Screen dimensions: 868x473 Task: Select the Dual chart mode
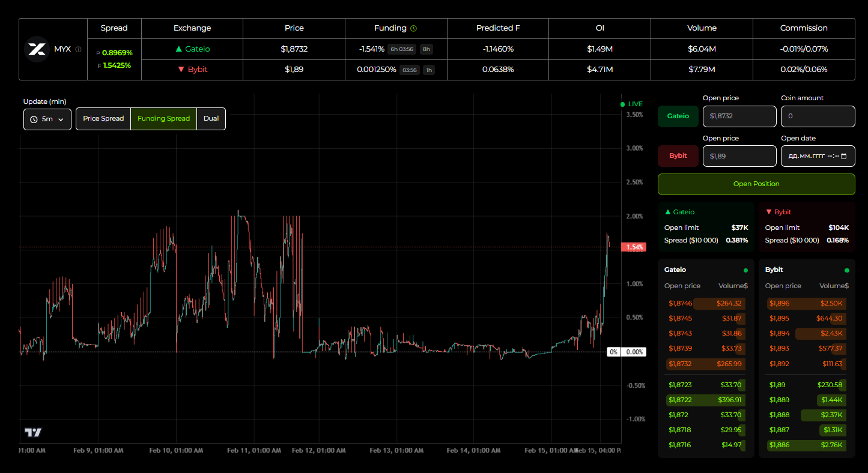(211, 118)
